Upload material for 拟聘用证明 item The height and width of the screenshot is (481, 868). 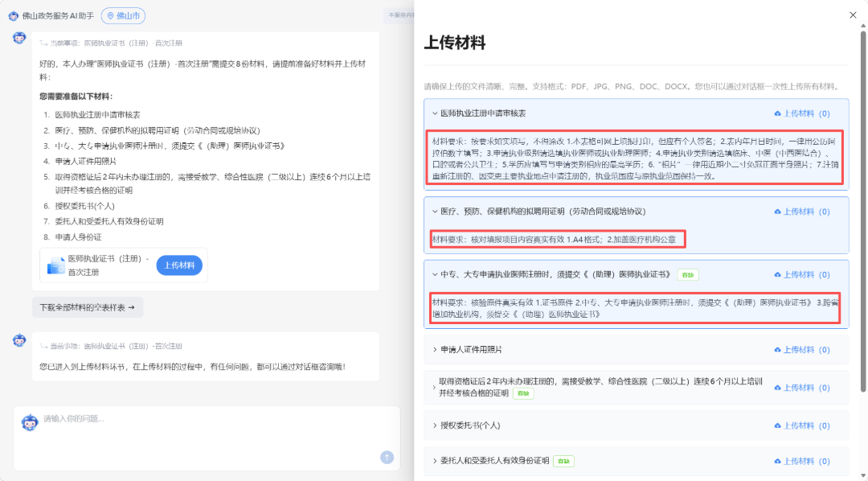(x=802, y=212)
